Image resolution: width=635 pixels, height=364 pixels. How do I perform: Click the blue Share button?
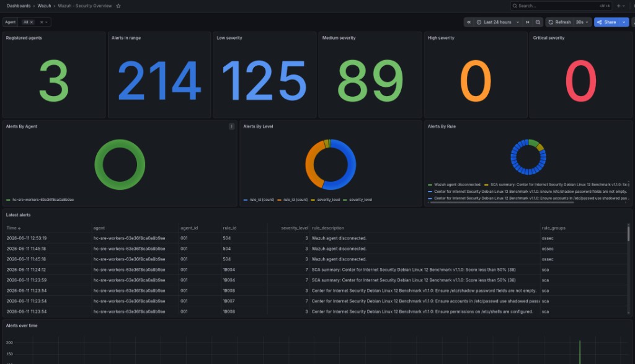(x=606, y=22)
